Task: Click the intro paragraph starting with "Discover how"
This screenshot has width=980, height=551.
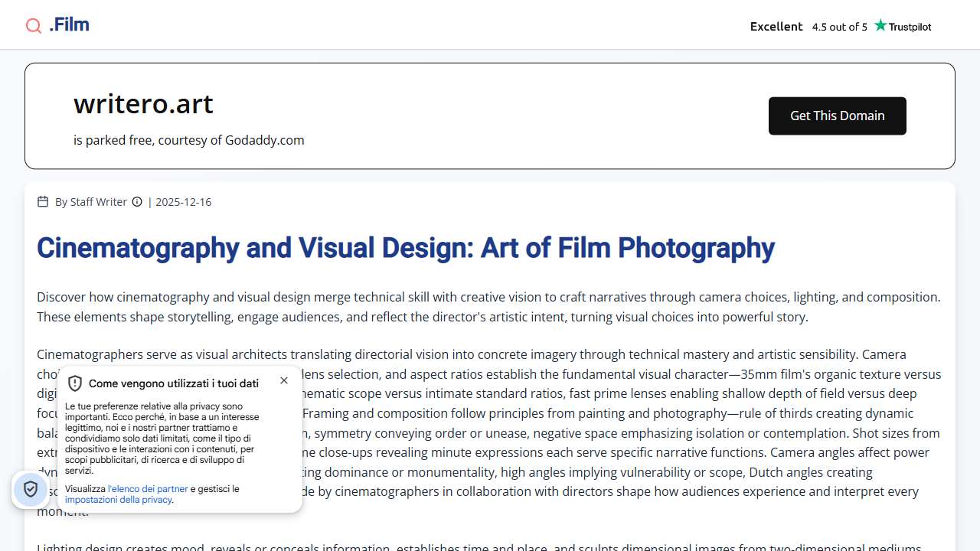Action: click(488, 307)
